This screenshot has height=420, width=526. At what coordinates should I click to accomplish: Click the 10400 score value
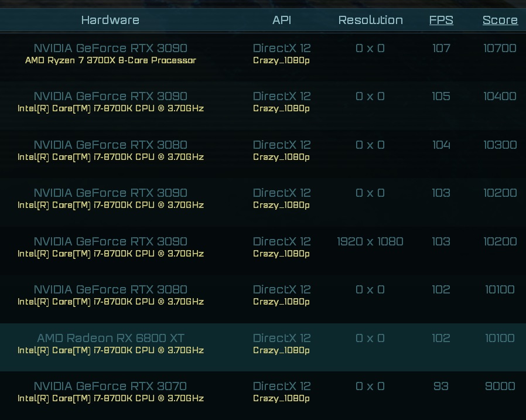[500, 96]
